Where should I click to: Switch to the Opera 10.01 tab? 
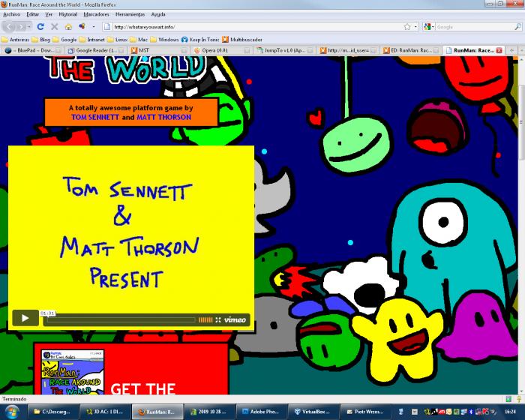[x=222, y=50]
